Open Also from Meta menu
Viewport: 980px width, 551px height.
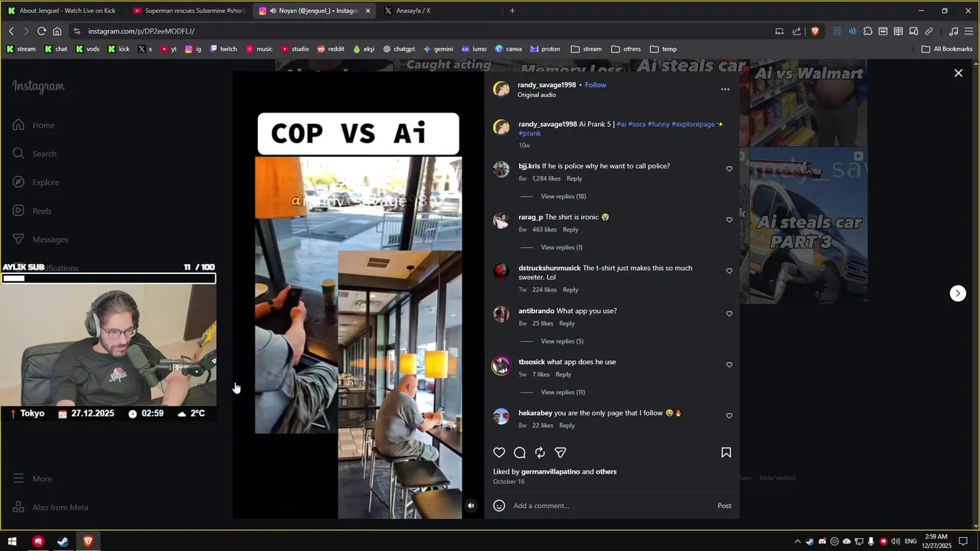[x=51, y=507]
